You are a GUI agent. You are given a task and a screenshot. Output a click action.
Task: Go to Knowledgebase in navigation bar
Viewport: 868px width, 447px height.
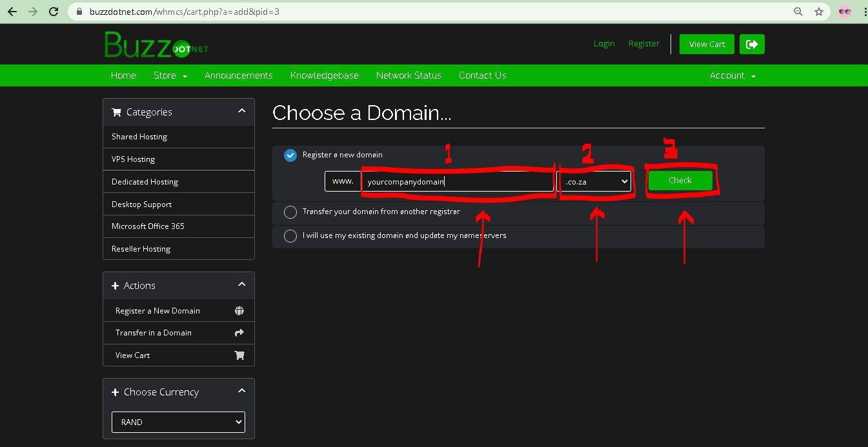324,75
